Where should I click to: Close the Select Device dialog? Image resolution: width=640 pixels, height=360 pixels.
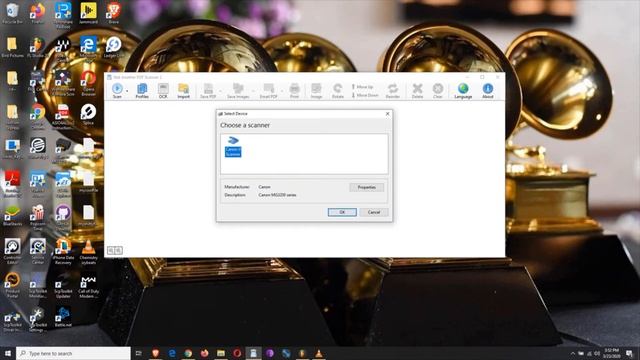387,114
